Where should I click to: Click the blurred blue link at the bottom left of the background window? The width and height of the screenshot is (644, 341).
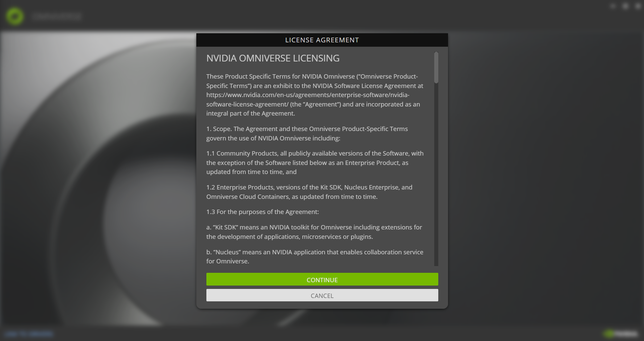(29, 334)
